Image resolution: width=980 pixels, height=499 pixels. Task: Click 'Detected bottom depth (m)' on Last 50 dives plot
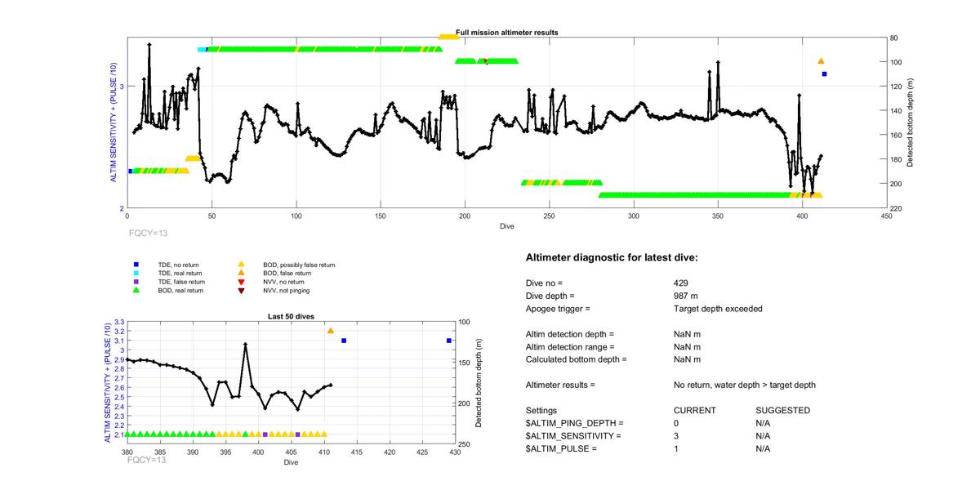[479, 383]
